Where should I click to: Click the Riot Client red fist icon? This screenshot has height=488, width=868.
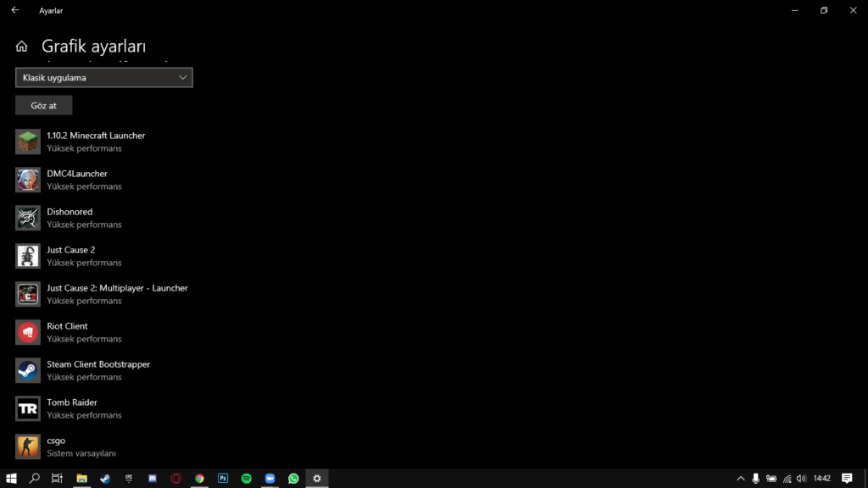click(x=28, y=332)
